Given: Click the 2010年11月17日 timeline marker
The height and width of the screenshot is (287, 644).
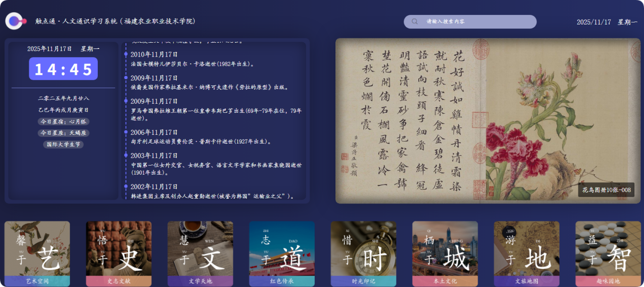Looking at the screenshot, I should tap(126, 54).
